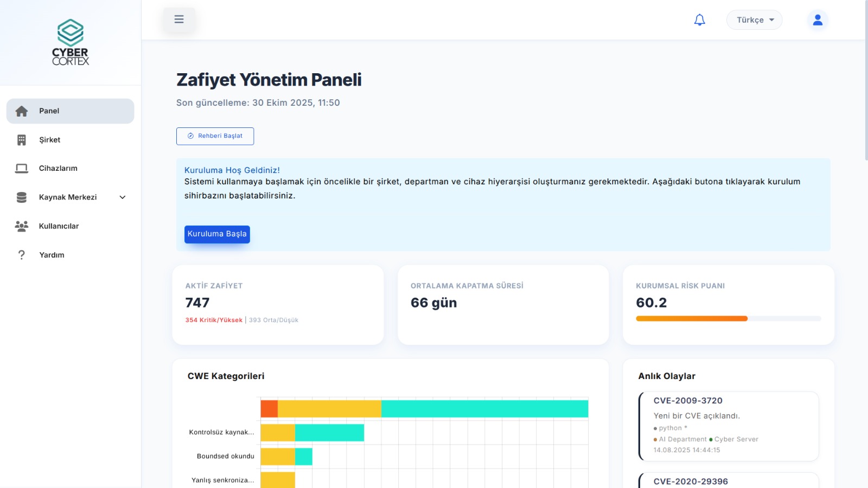Open the Türkçe language dropdown
Image resolution: width=868 pixels, height=488 pixels.
(x=754, y=20)
